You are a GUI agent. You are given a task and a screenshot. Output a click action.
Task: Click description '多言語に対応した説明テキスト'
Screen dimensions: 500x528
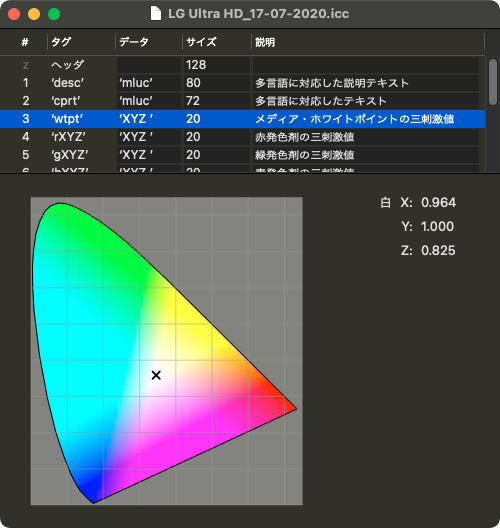[x=332, y=83]
